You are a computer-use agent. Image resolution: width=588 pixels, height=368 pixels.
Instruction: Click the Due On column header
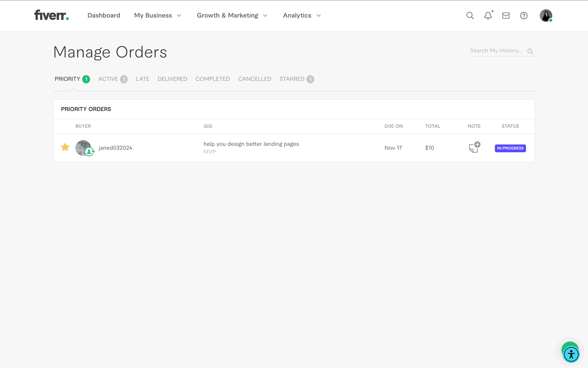click(x=394, y=126)
